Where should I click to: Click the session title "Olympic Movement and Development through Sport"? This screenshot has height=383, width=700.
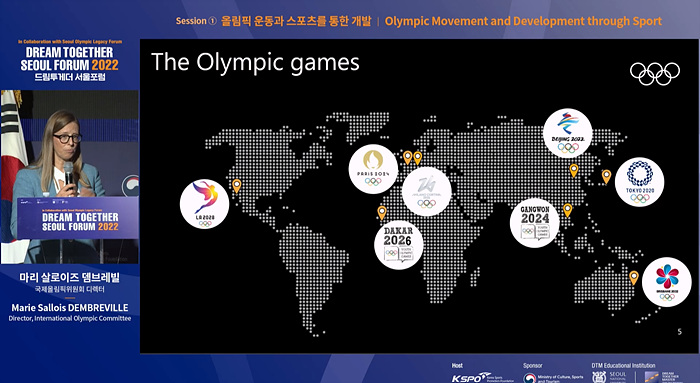(523, 21)
